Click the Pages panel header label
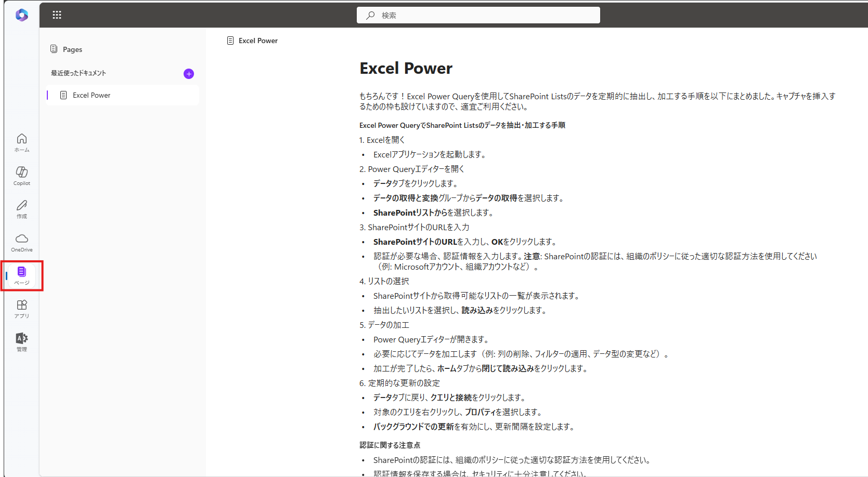Viewport: 868px width, 477px height. point(73,49)
